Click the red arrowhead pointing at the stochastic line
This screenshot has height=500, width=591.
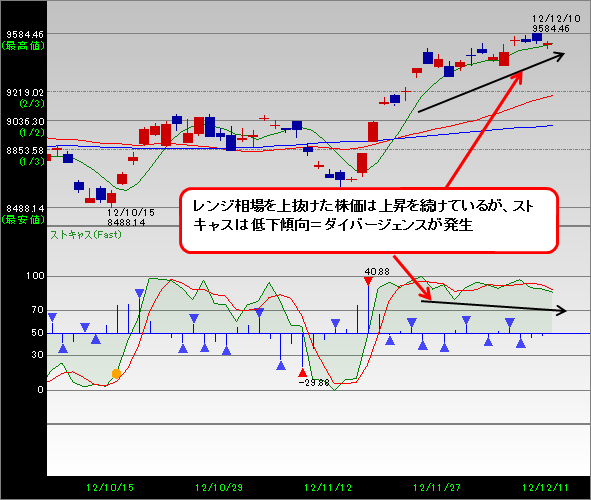(425, 292)
